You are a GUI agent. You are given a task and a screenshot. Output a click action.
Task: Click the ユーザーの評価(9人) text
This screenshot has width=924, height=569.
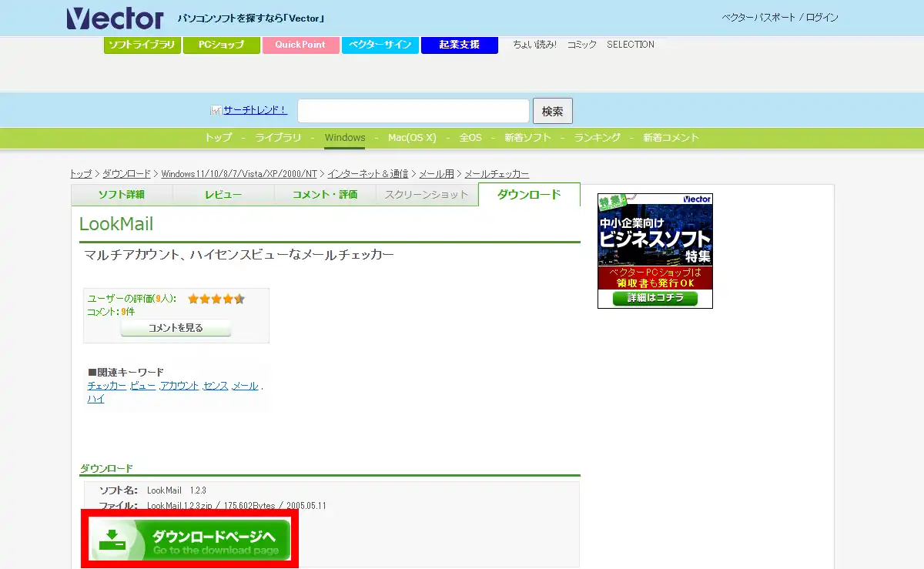pyautogui.click(x=132, y=299)
